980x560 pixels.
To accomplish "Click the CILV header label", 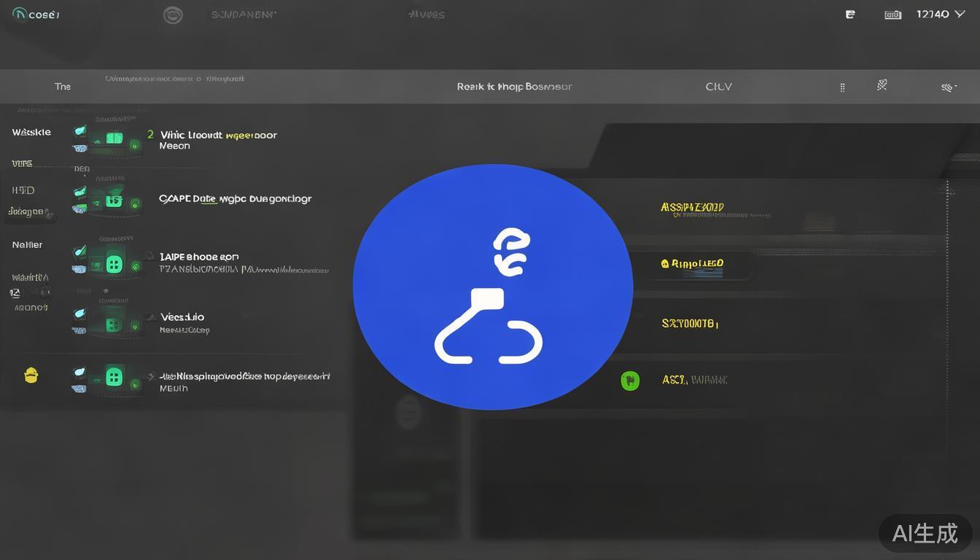I will [x=718, y=87].
